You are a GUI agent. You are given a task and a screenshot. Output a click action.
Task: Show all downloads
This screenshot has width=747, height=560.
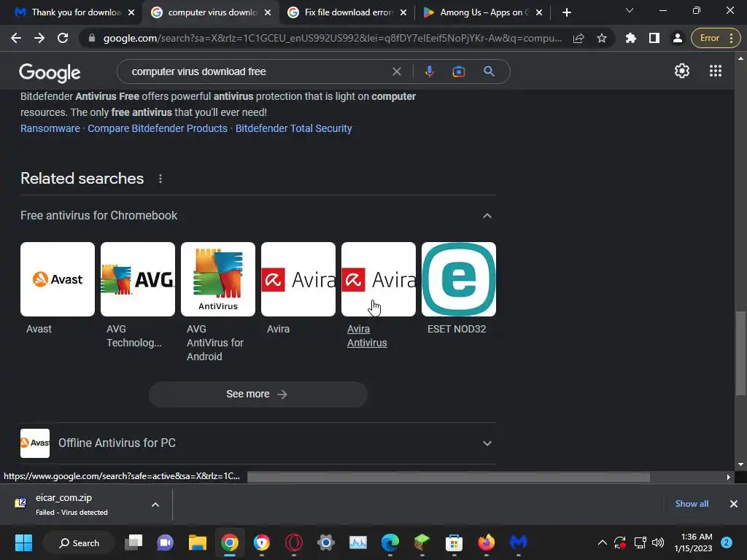click(692, 503)
